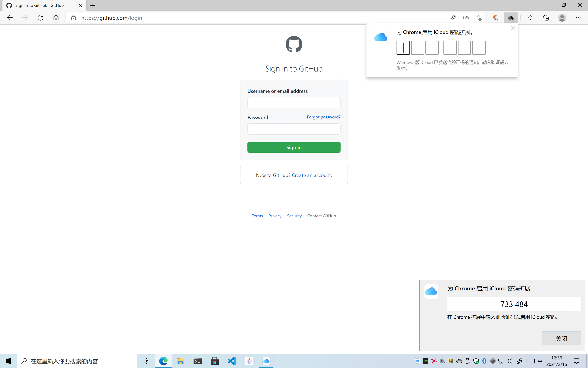588x368 pixels.
Task: Open a new browser tab
Action: pos(93,5)
